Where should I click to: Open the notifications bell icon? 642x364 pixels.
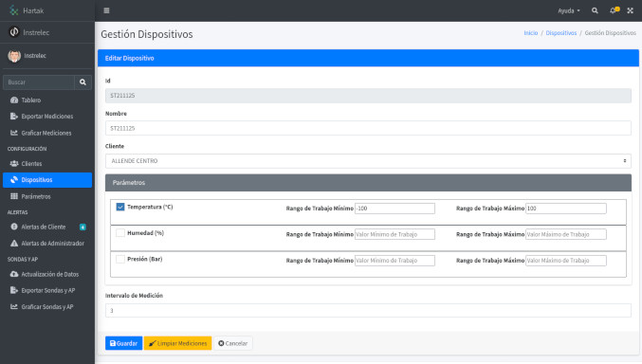point(614,10)
